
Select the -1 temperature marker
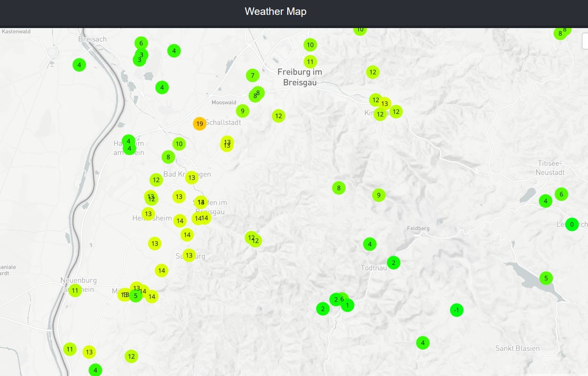point(457,310)
